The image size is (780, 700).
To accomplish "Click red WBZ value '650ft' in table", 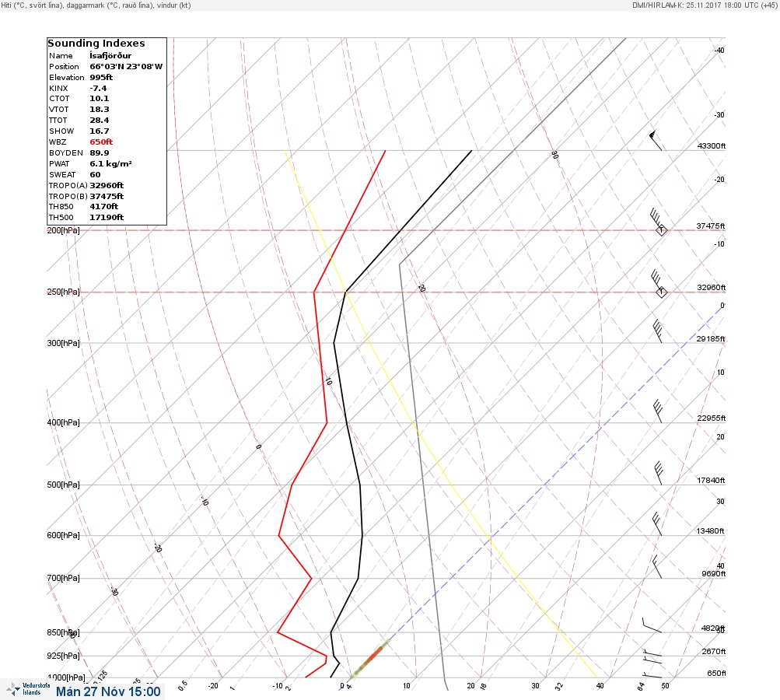I will (101, 142).
